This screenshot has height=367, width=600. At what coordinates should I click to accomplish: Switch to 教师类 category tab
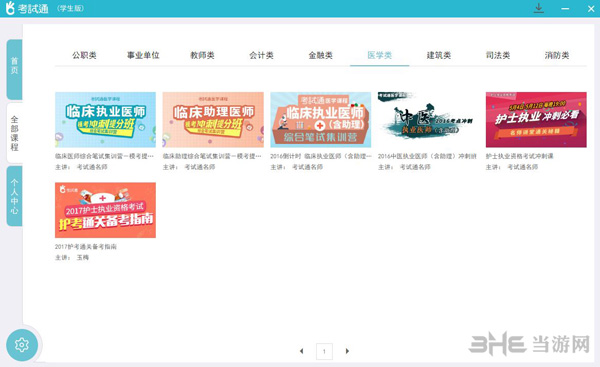(202, 55)
